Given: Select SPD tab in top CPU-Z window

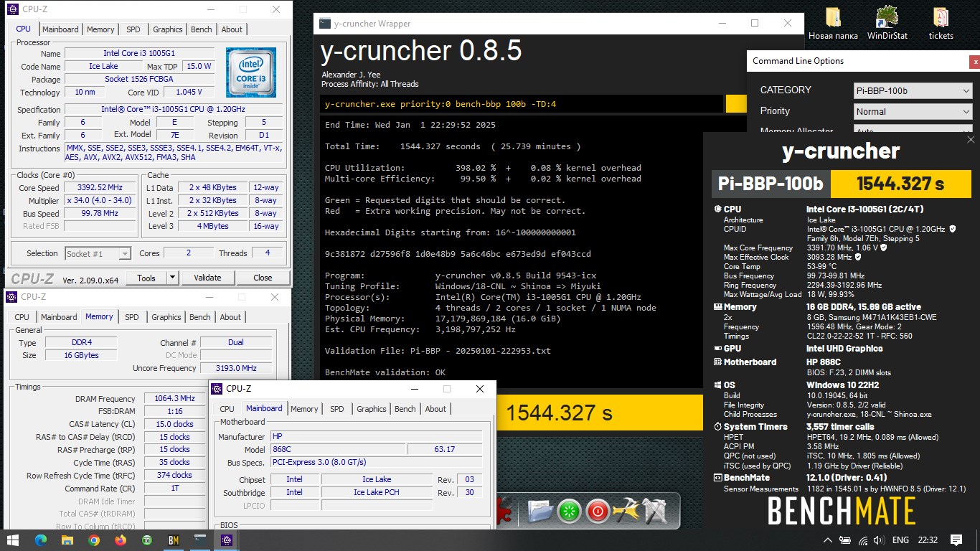Looking at the screenshot, I should pos(133,29).
